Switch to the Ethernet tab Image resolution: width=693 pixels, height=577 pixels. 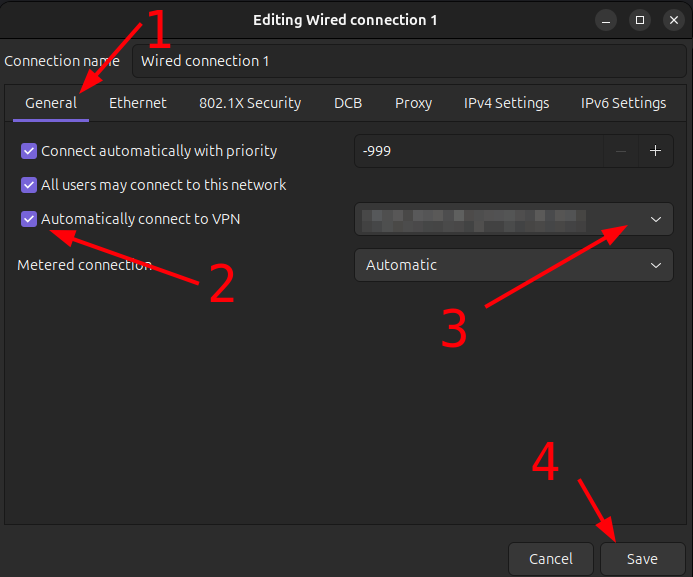[138, 103]
